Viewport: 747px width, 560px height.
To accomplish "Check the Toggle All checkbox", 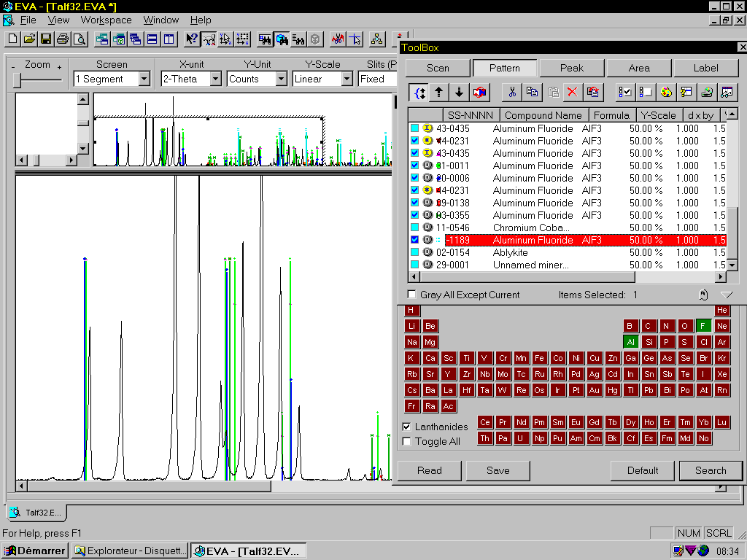I will click(407, 441).
